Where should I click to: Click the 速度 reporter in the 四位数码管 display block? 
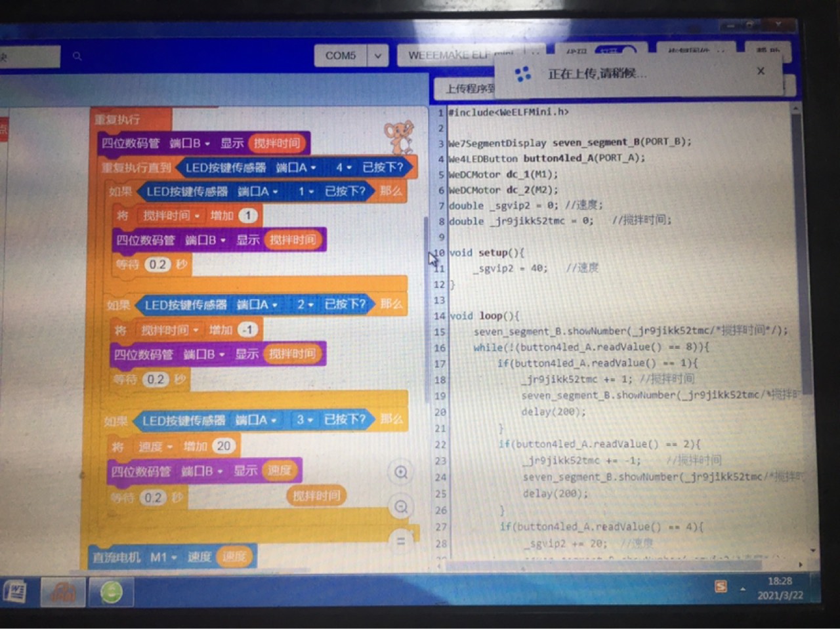280,470
